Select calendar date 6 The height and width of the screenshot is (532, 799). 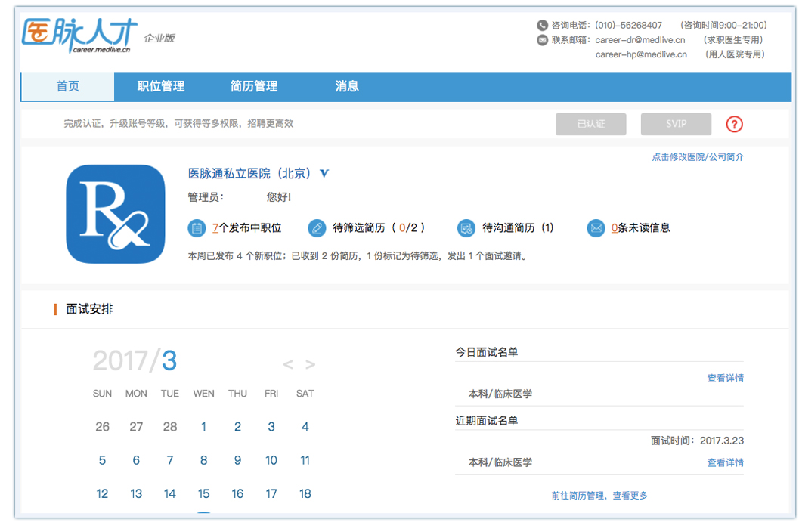136,461
